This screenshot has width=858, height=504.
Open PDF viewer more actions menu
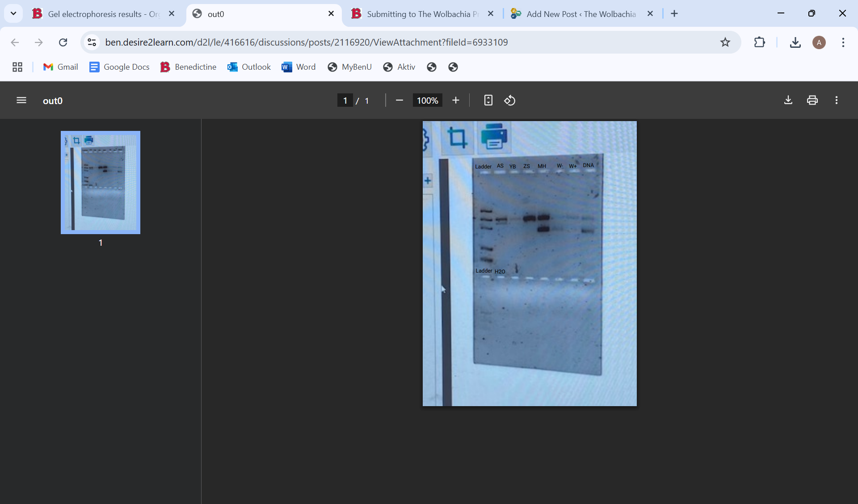(x=836, y=101)
